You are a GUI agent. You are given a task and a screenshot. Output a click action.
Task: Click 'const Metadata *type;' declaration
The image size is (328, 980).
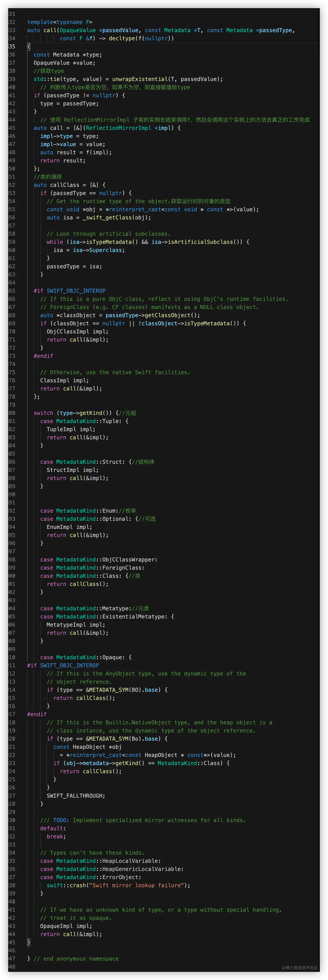[x=68, y=55]
